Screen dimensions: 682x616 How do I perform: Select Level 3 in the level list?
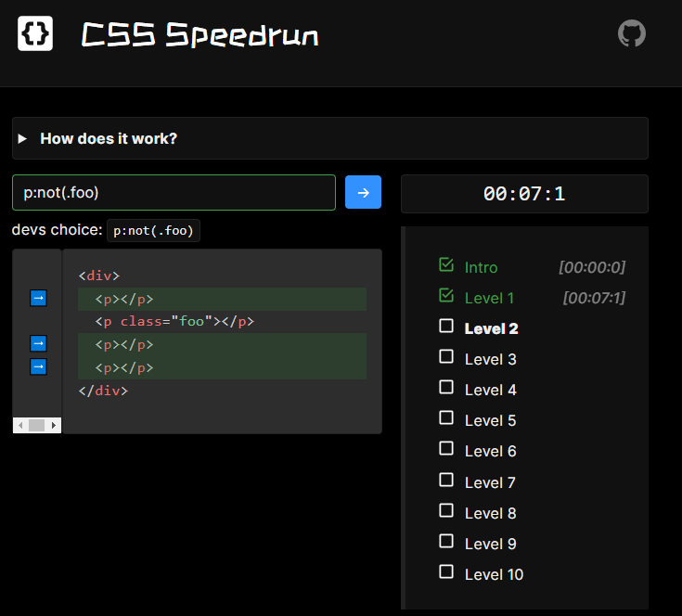point(490,359)
